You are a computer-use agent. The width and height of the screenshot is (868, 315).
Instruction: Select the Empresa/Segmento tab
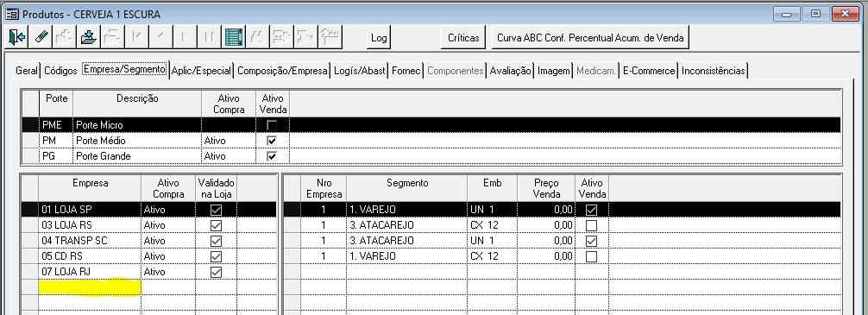(124, 70)
